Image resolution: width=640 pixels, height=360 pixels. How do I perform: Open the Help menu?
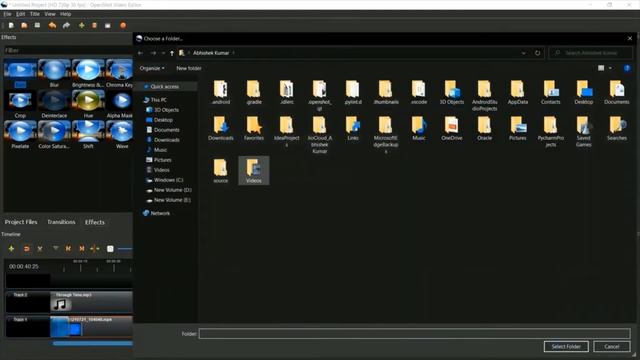(x=65, y=14)
